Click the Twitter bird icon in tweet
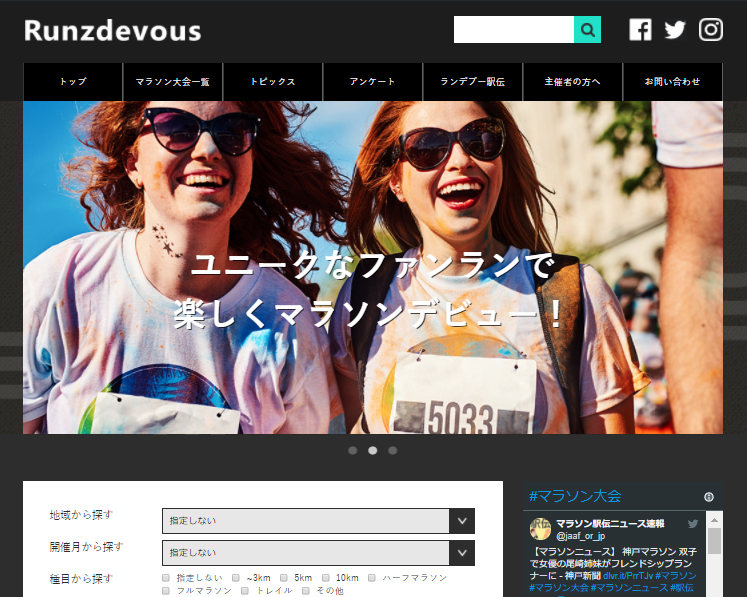This screenshot has height=597, width=747. [x=693, y=524]
